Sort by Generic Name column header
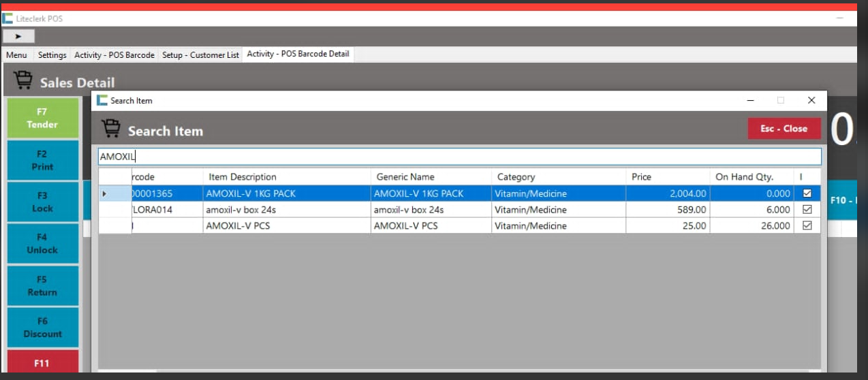 [431, 177]
